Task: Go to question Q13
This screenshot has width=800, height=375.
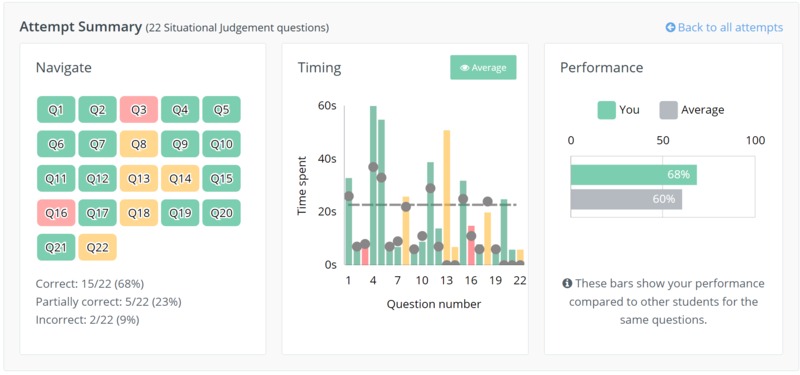Action: (x=139, y=179)
